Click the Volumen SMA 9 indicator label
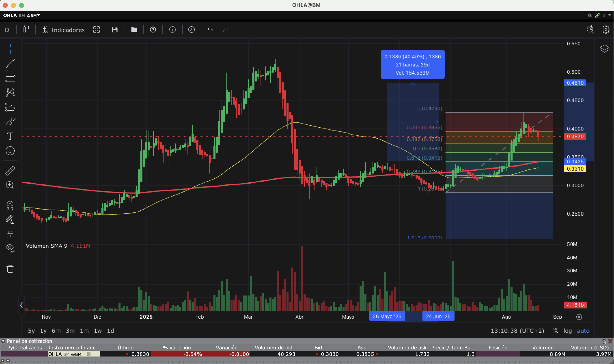Image resolution: width=614 pixels, height=364 pixels. [46, 246]
